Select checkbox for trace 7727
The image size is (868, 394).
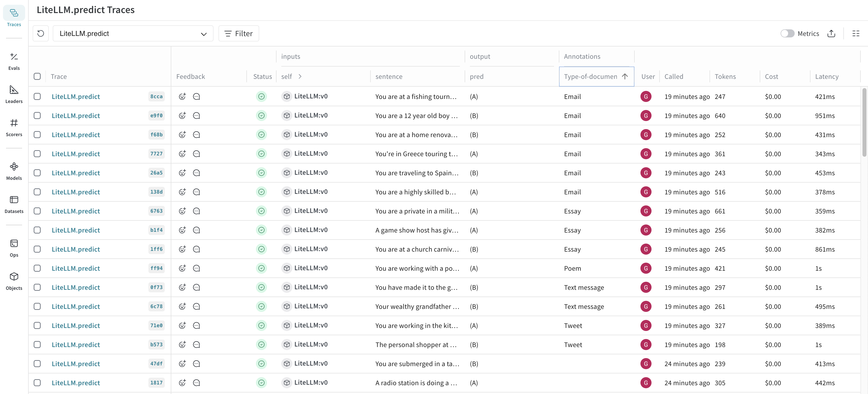[x=37, y=154]
